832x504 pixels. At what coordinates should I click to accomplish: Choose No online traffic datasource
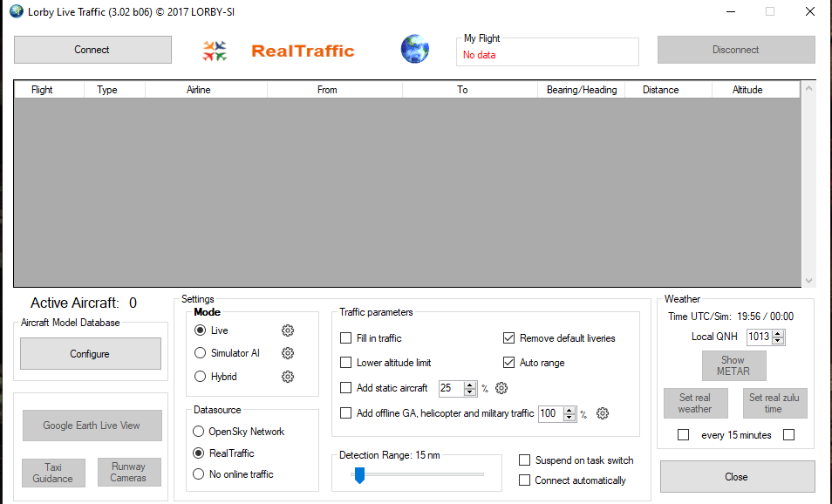(199, 473)
